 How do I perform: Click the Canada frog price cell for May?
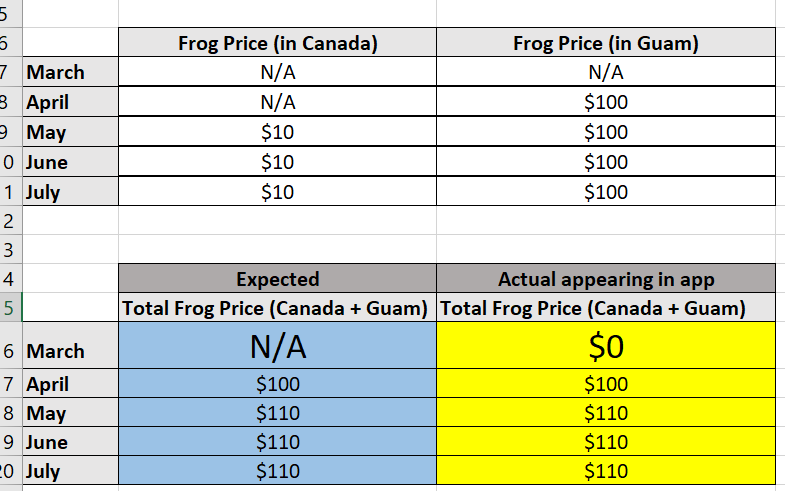tap(277, 132)
